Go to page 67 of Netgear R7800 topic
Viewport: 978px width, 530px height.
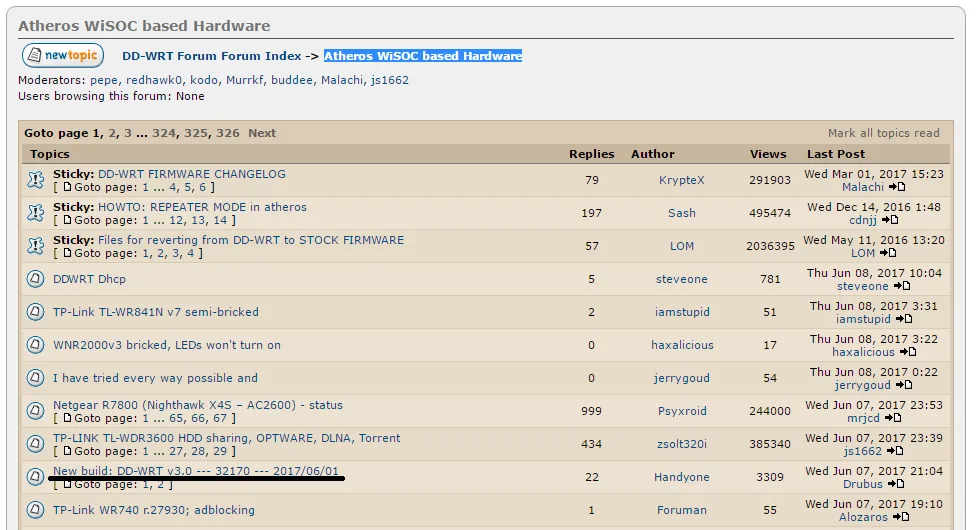pyautogui.click(x=220, y=418)
